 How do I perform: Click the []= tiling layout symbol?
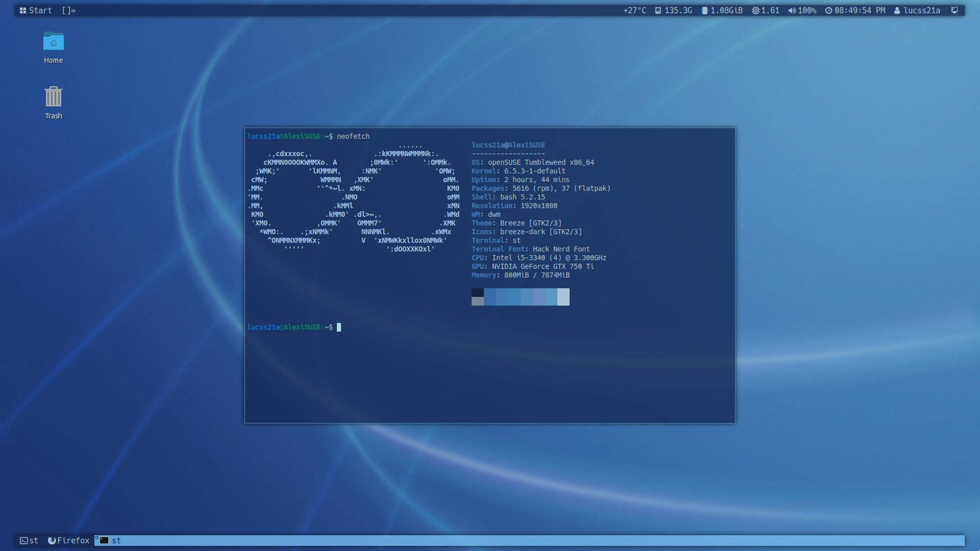pos(69,10)
